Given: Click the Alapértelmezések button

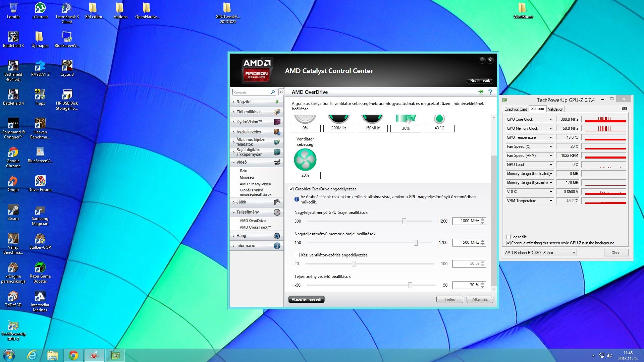Looking at the screenshot, I should [x=306, y=299].
